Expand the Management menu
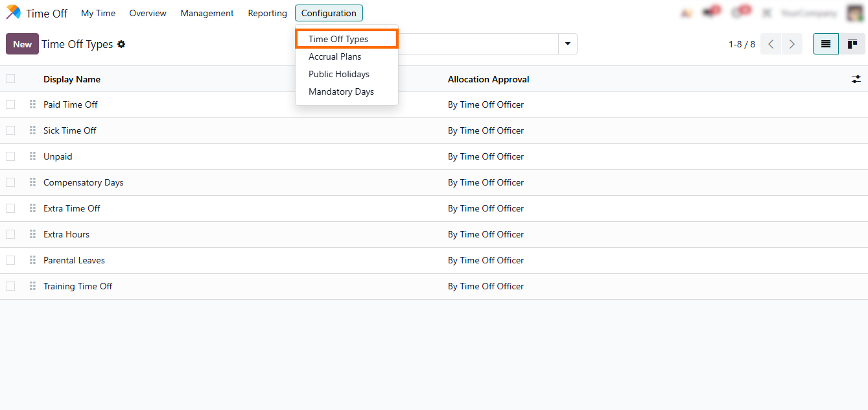Screen dimensions: 868x410 pyautogui.click(x=207, y=13)
